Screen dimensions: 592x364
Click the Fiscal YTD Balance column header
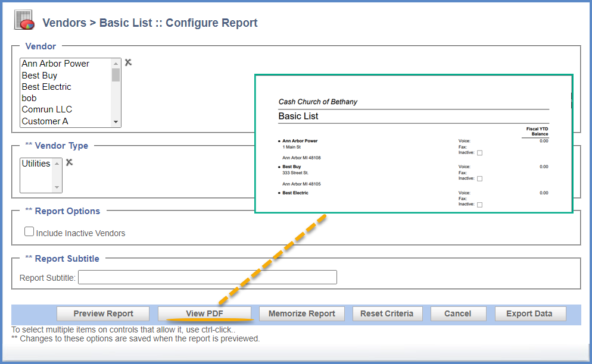pyautogui.click(x=537, y=131)
